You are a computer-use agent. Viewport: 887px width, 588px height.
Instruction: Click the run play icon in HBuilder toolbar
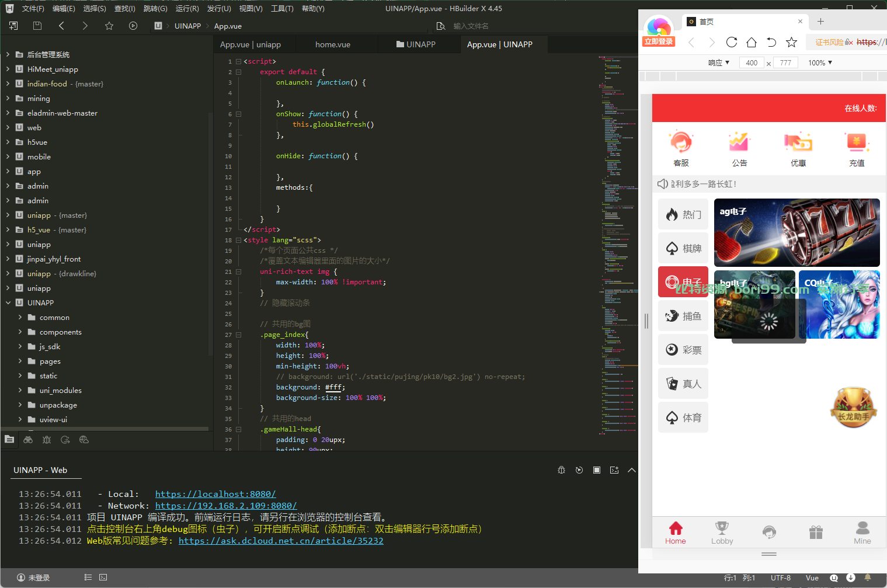pyautogui.click(x=133, y=26)
